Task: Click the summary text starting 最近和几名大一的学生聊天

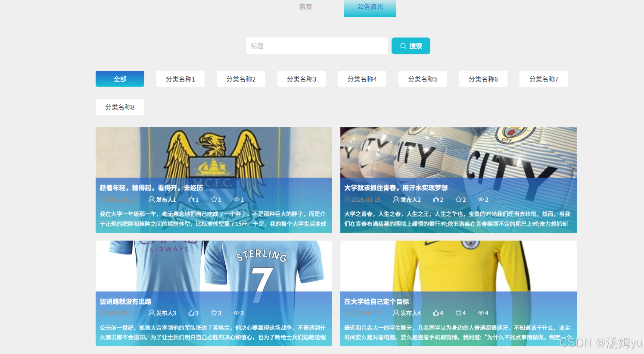Action: point(458,332)
